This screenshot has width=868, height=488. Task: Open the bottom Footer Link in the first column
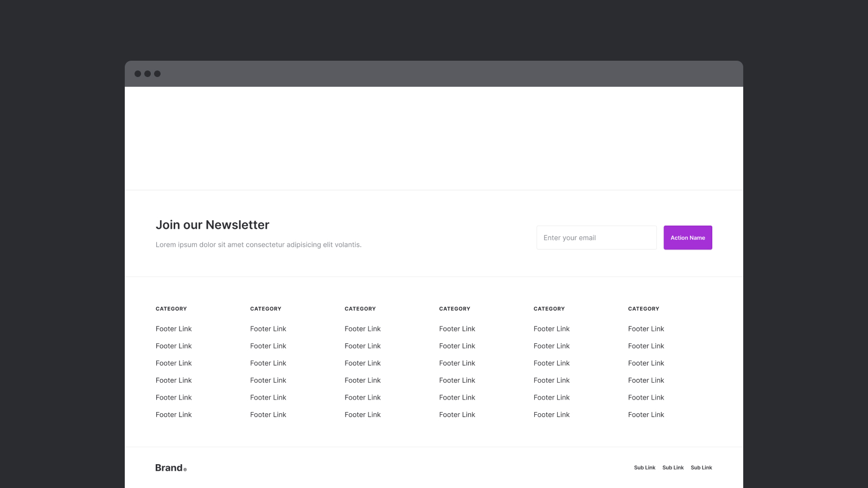point(174,415)
